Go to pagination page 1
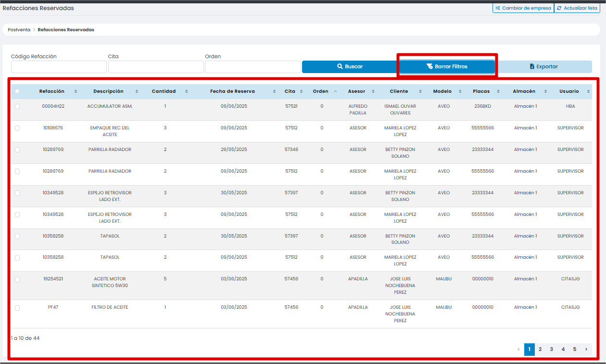 click(x=529, y=350)
